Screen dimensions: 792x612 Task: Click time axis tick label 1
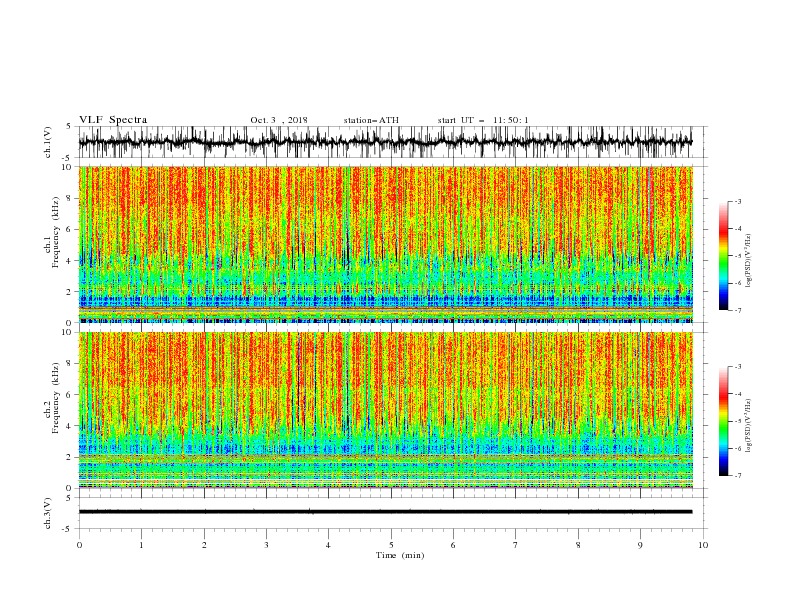tap(141, 545)
